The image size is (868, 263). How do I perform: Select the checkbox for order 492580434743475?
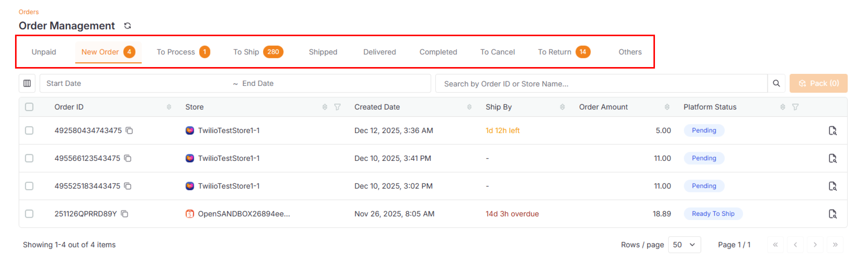29,130
